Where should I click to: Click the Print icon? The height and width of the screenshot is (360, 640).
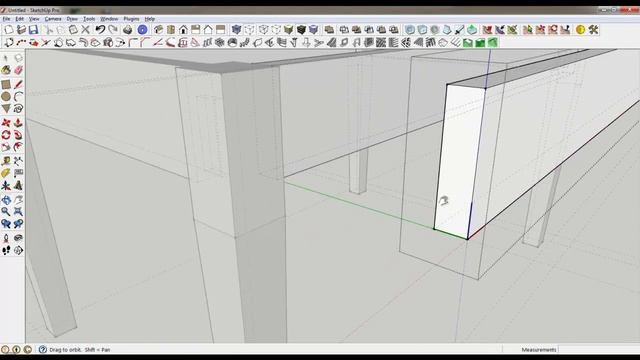pos(128,29)
